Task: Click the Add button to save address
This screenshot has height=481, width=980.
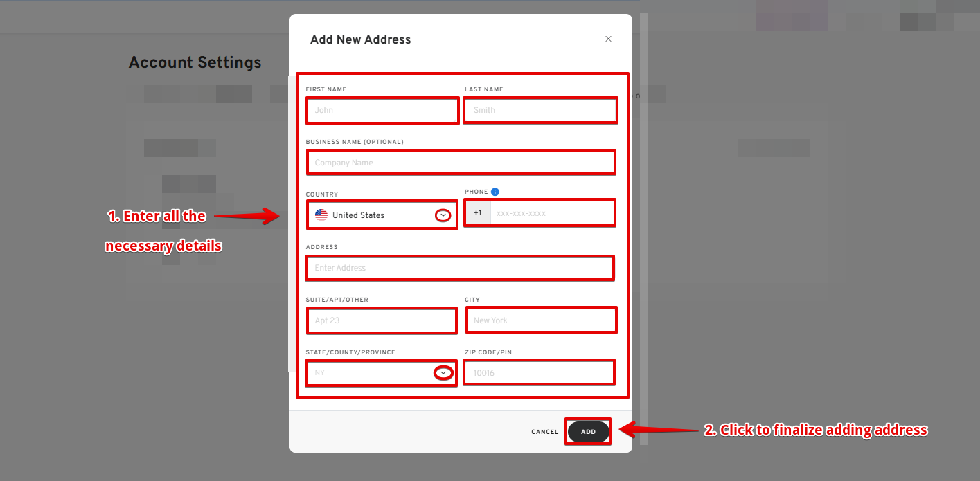Action: coord(588,432)
